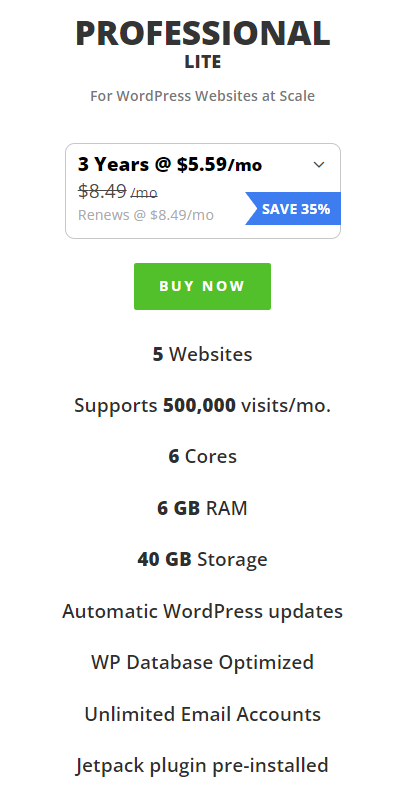Click the struck-through /mo next to $8.49
420x797 pixels.
[144, 194]
